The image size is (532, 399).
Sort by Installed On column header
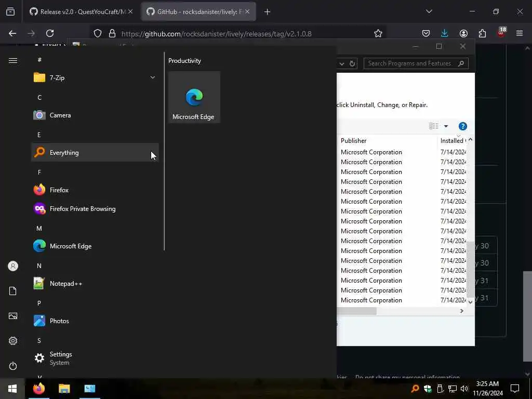pos(453,140)
